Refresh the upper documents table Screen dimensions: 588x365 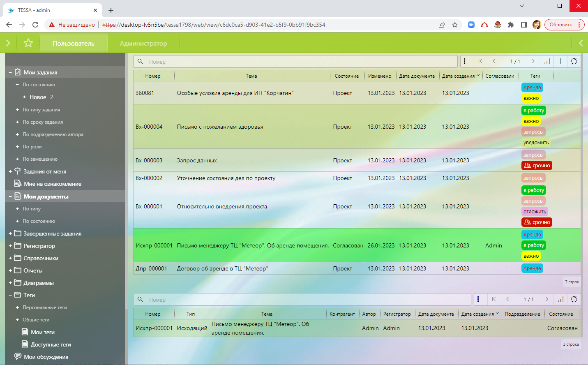574,61
